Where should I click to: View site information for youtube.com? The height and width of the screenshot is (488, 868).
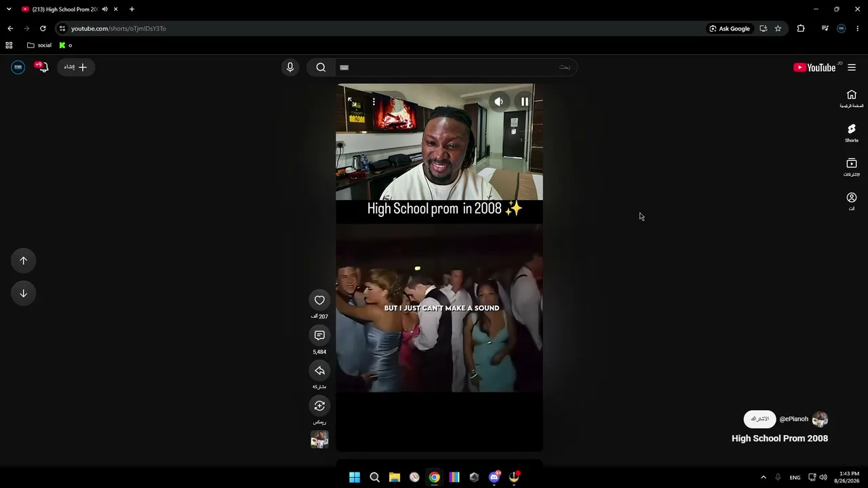[62, 28]
